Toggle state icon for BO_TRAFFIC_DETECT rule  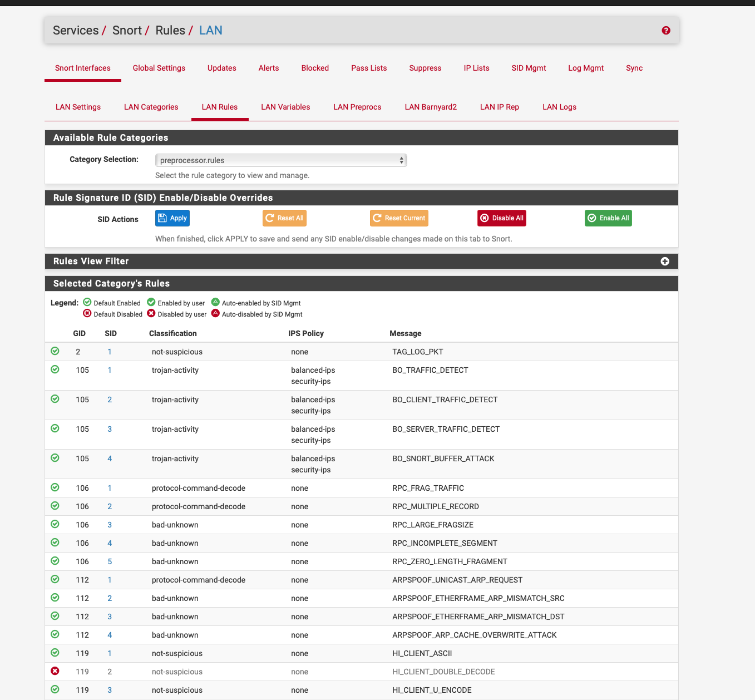click(x=55, y=369)
